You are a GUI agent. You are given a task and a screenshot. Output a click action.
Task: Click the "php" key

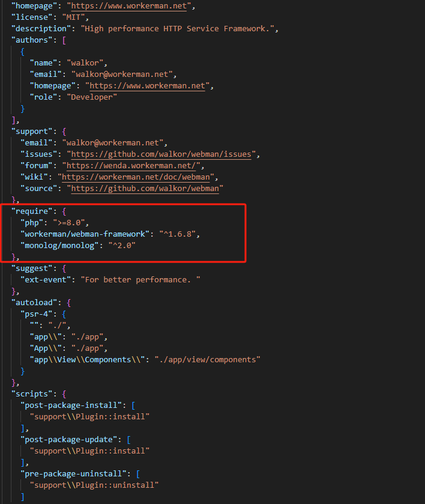tap(32, 223)
